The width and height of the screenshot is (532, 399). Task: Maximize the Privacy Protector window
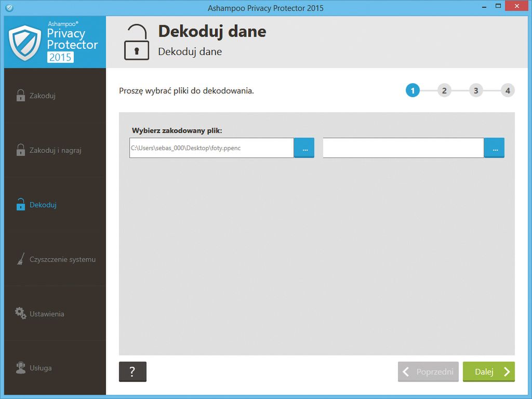(498, 6)
